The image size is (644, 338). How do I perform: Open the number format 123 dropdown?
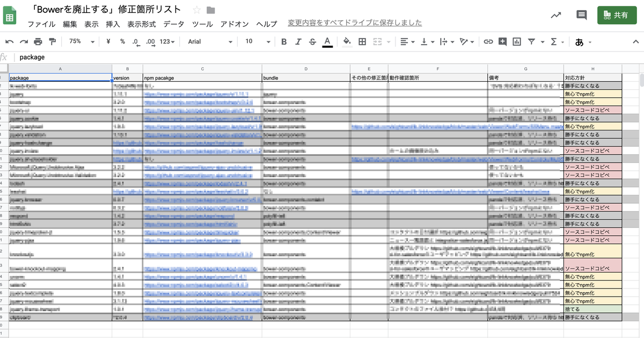coord(168,41)
